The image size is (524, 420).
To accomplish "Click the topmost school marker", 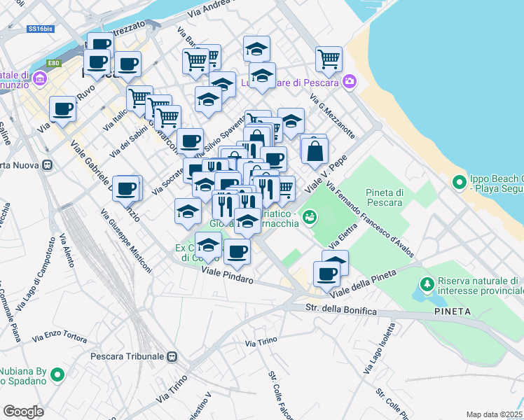I will click(256, 50).
